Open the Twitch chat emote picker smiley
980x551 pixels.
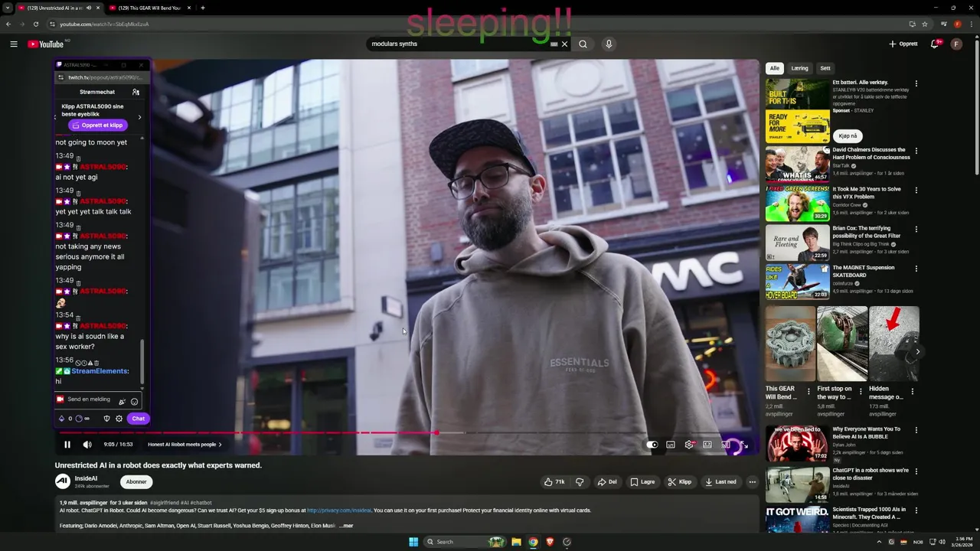click(x=135, y=401)
